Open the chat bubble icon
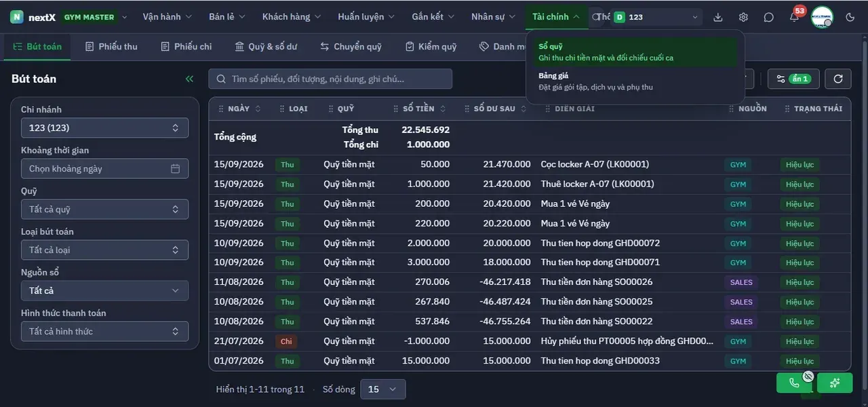The image size is (868, 407). (x=768, y=17)
